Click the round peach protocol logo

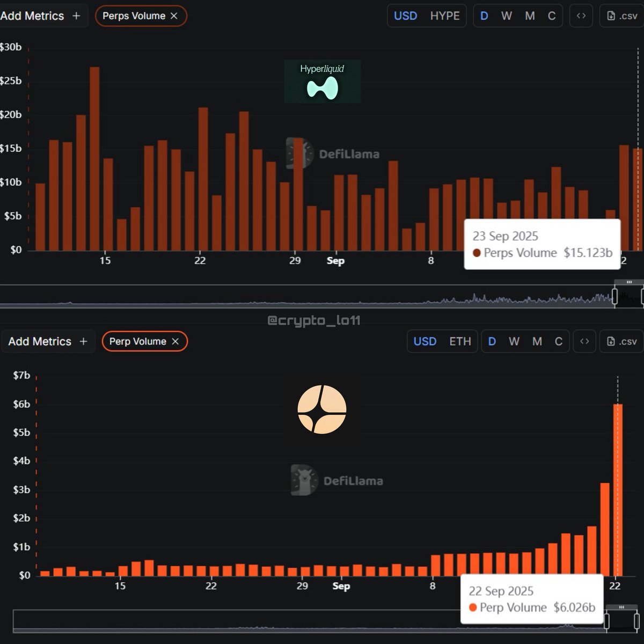[x=322, y=409]
